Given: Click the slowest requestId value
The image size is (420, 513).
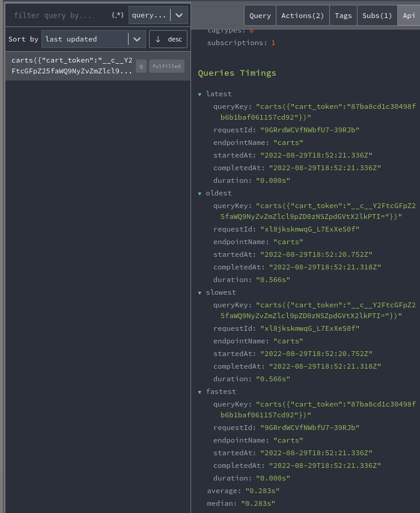Looking at the screenshot, I should point(310,328).
